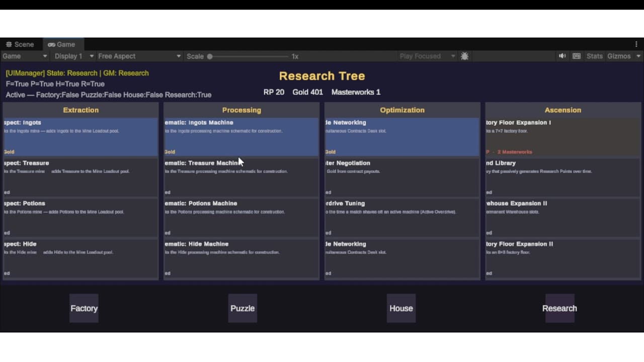
Task: Click the bug icon next to Play Focused
Action: tap(465, 56)
